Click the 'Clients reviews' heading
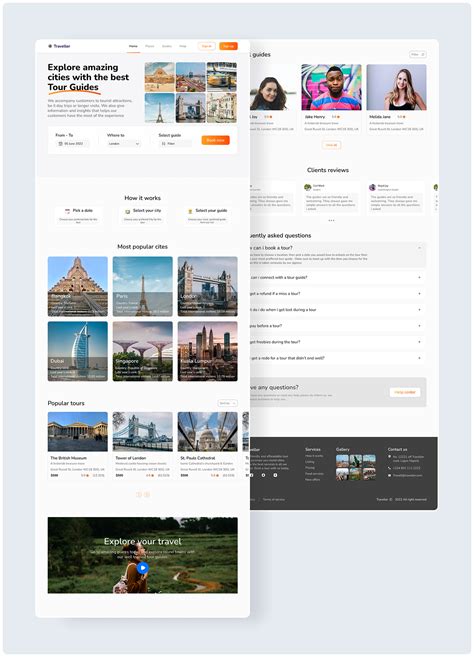 (x=328, y=170)
